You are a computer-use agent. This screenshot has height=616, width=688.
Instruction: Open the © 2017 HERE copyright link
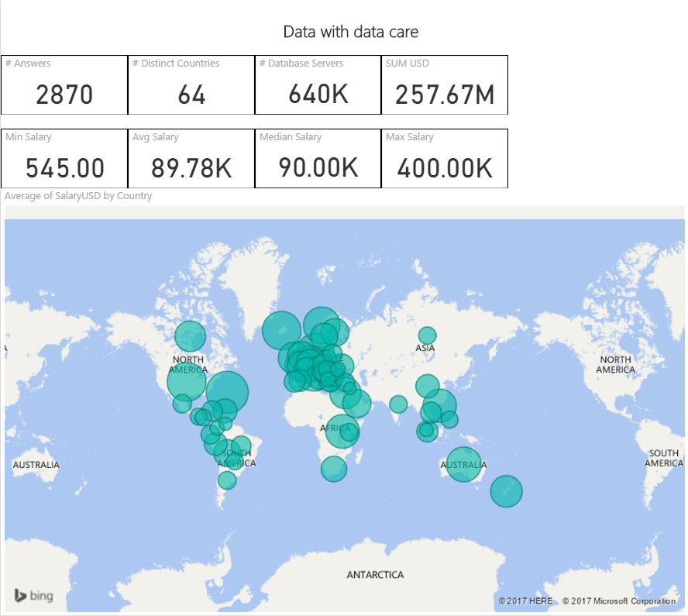[525, 601]
